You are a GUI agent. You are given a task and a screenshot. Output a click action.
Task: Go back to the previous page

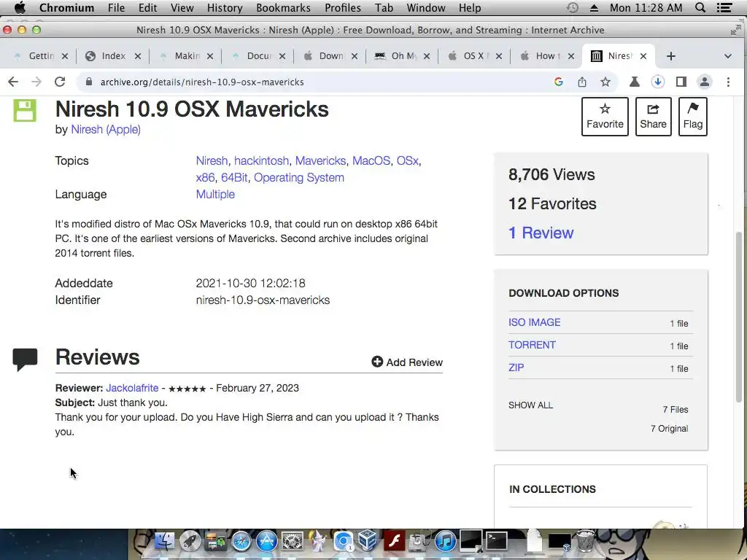coord(13,82)
